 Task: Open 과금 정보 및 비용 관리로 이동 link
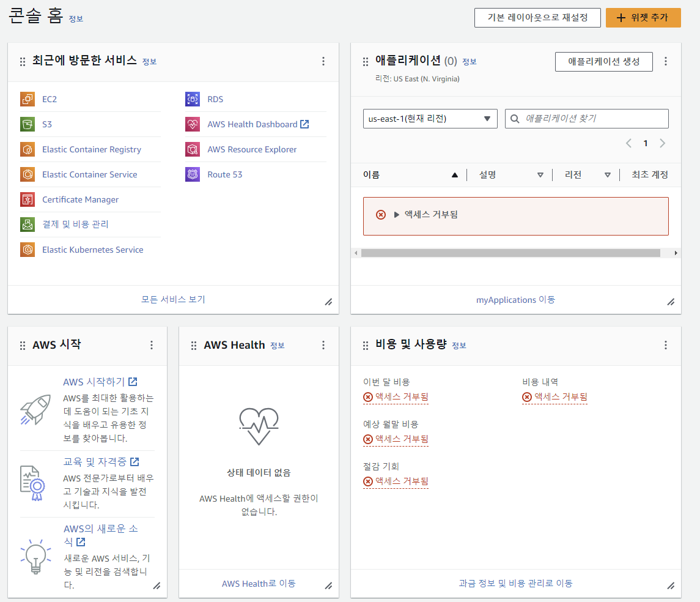click(515, 583)
